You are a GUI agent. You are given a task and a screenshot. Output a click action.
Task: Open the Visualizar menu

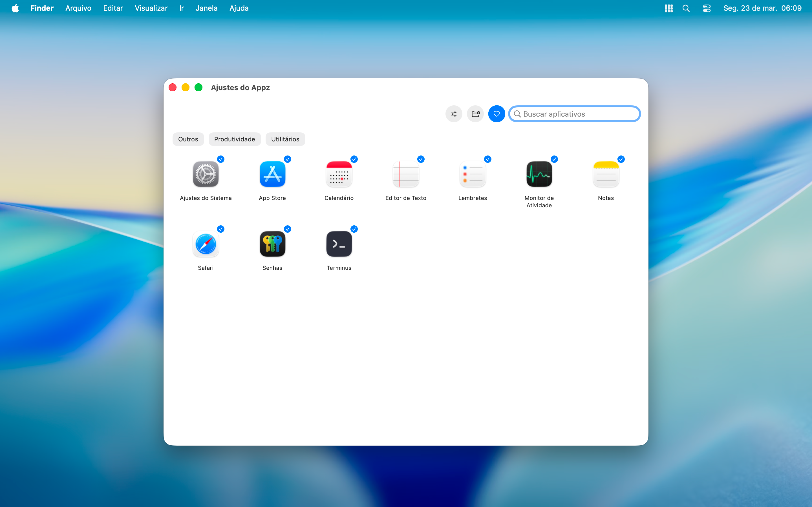151,8
